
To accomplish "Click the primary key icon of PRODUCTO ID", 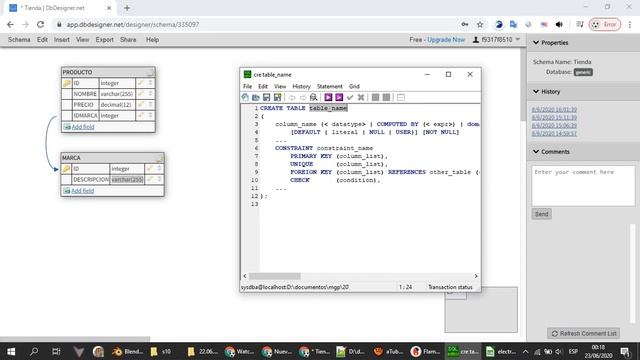I will click(67, 83).
